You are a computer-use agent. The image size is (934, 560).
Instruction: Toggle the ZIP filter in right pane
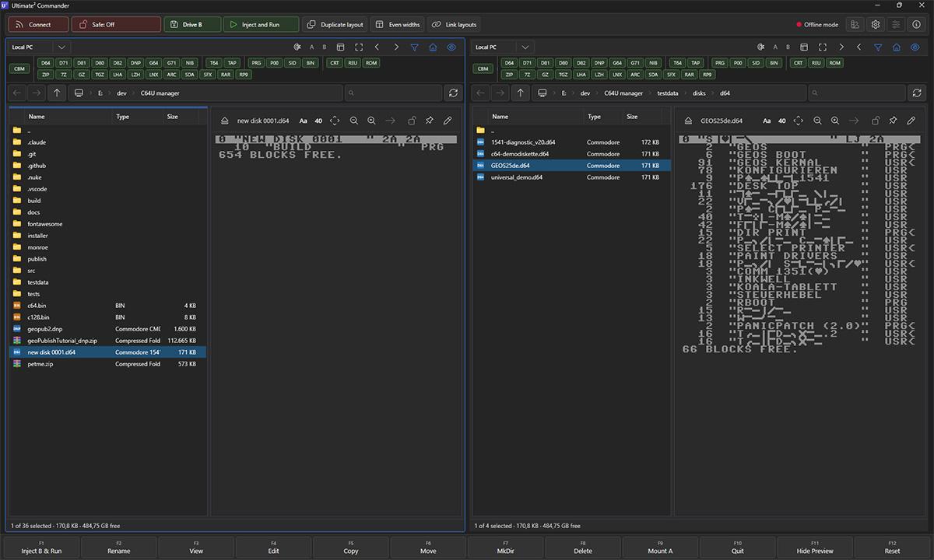(x=509, y=75)
